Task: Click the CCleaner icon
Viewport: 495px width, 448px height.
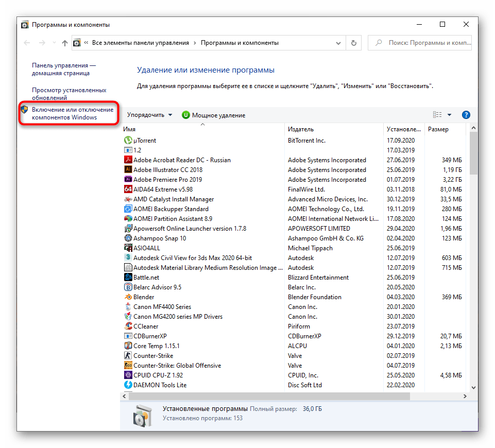Action: (128, 326)
